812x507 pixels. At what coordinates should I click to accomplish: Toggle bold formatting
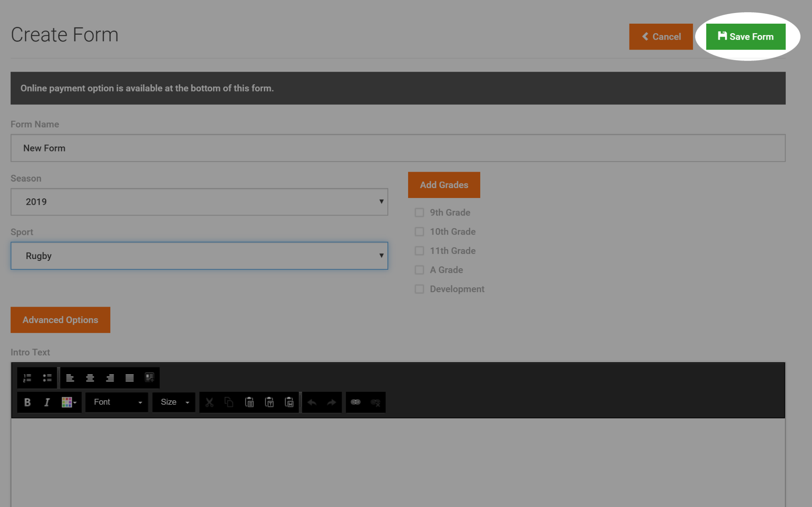click(27, 402)
